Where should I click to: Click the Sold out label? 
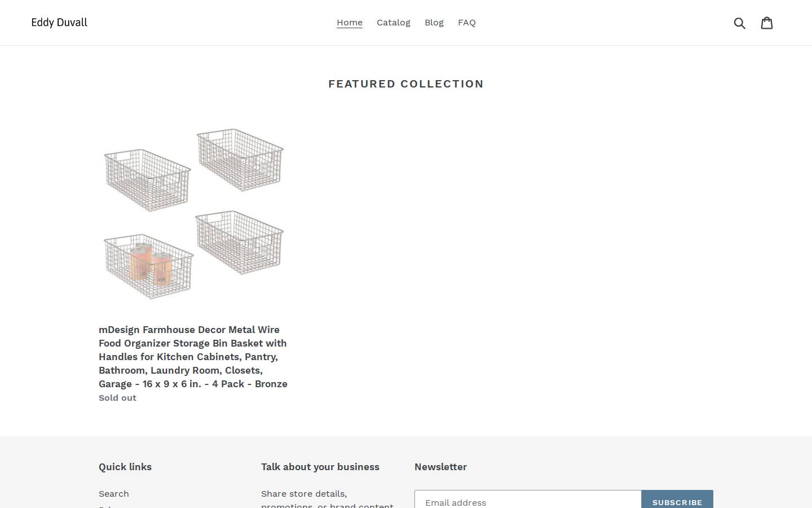click(x=117, y=398)
